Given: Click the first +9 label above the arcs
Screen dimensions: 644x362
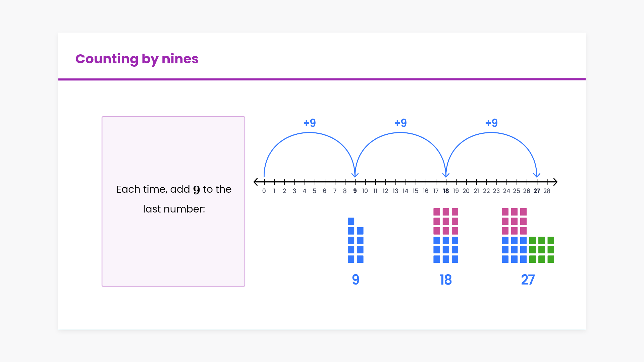Looking at the screenshot, I should [310, 123].
